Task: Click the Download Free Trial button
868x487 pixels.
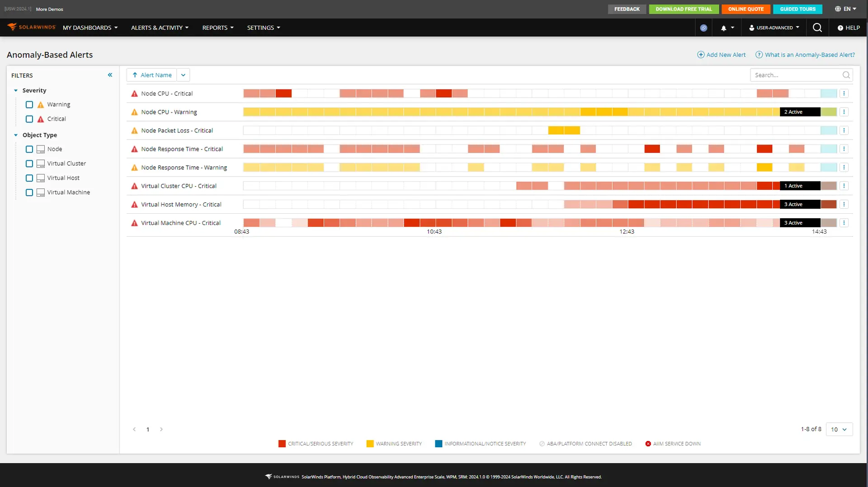Action: click(684, 9)
